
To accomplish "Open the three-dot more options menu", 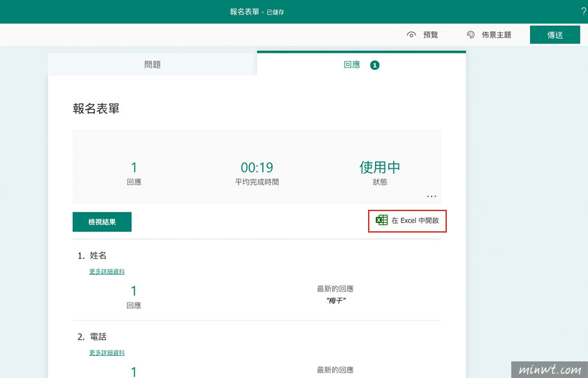I will tap(432, 196).
